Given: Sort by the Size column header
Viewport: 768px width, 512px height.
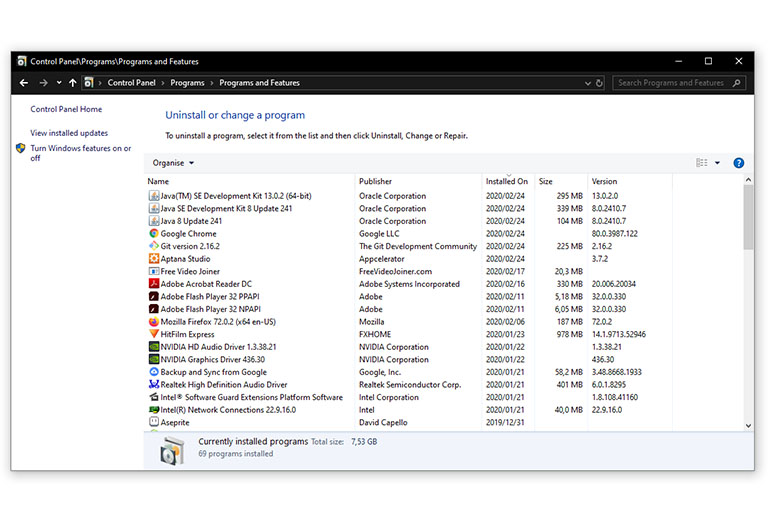Looking at the screenshot, I should 546,181.
